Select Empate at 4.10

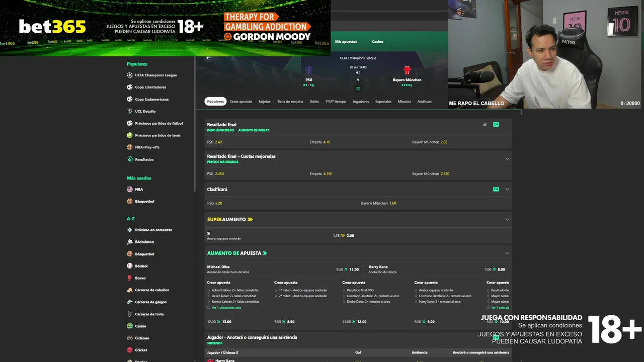(x=358, y=142)
